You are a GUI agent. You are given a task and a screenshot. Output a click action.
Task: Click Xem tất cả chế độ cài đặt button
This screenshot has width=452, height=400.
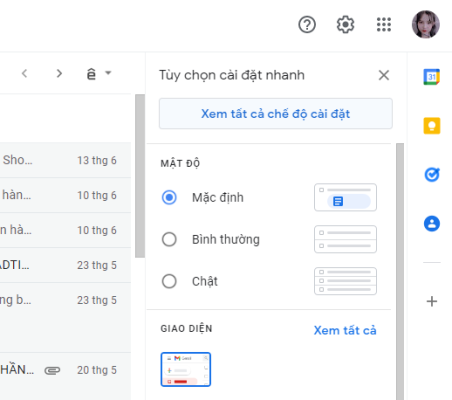click(276, 114)
